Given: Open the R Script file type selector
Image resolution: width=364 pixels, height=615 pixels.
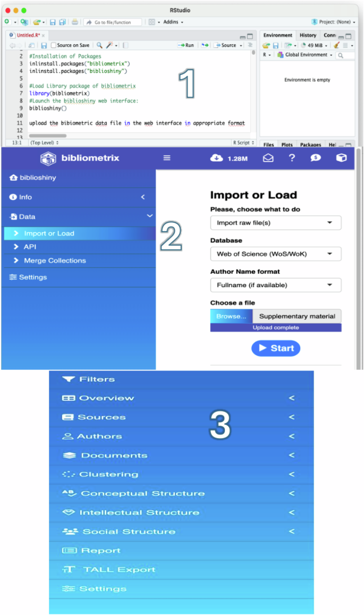Looking at the screenshot, I should pyautogui.click(x=243, y=143).
